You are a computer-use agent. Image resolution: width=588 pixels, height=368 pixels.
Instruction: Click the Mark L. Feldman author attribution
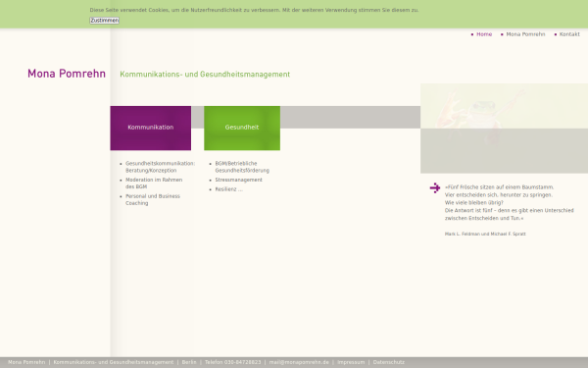tap(485, 234)
